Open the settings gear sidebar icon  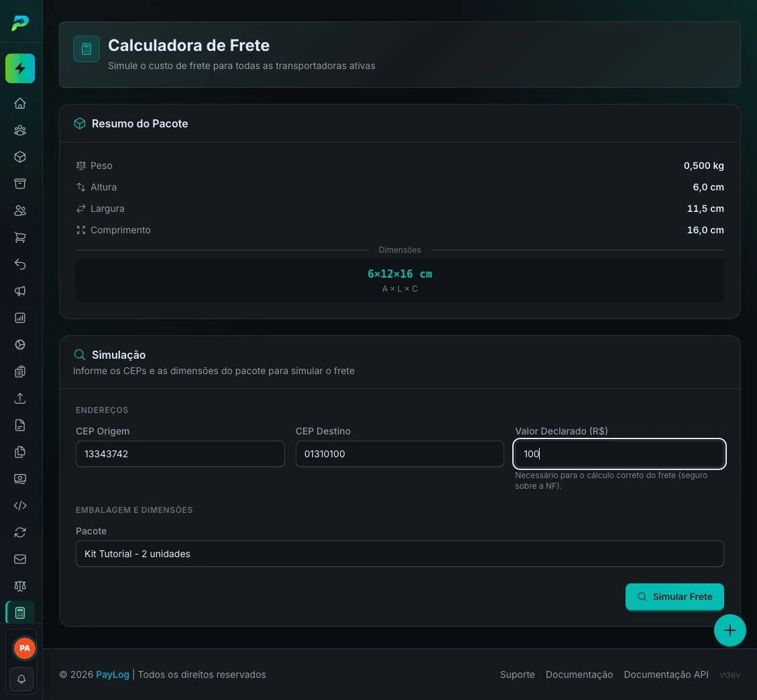(20, 345)
